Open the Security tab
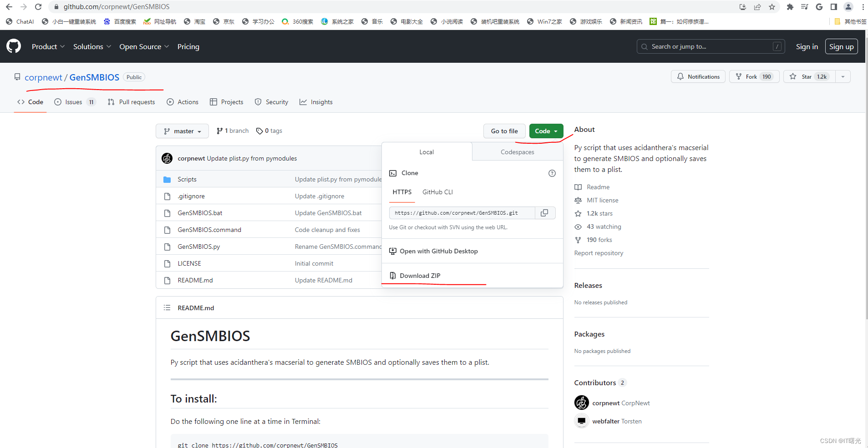Image resolution: width=868 pixels, height=448 pixels. click(271, 102)
